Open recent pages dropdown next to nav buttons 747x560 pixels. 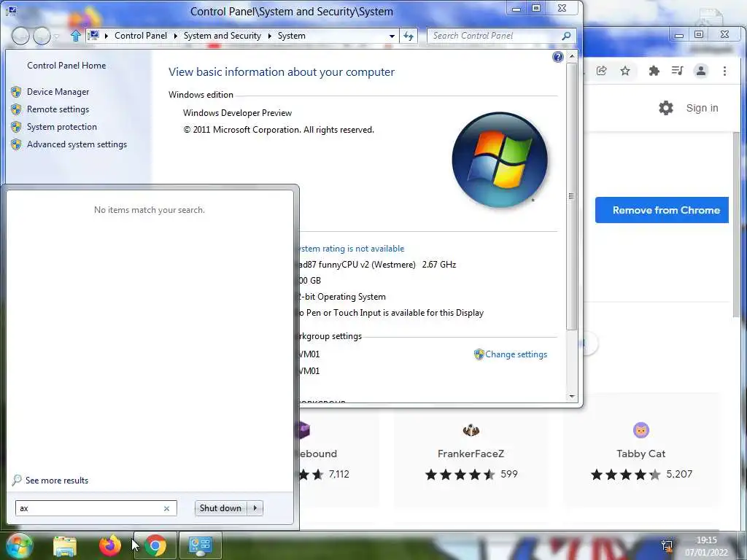pyautogui.click(x=56, y=36)
